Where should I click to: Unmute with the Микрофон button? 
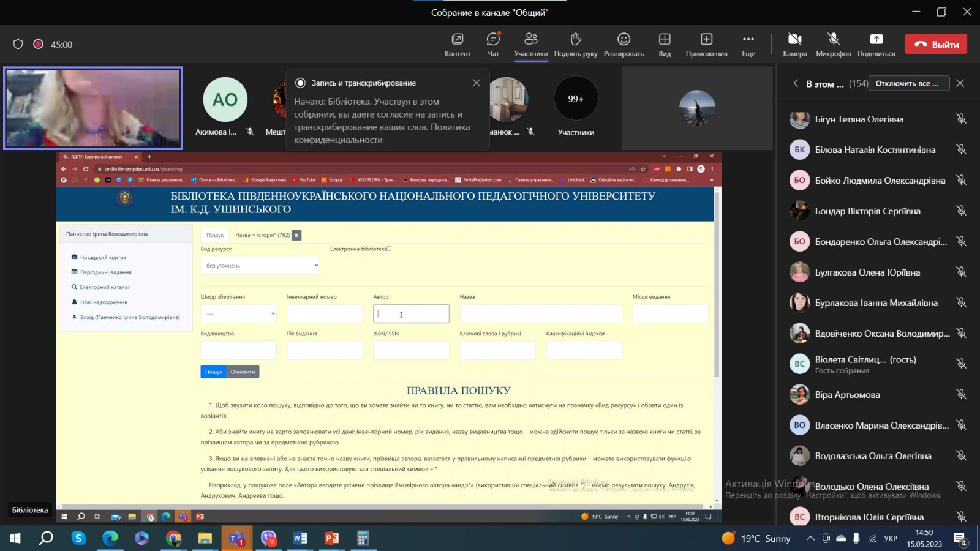[x=834, y=45]
